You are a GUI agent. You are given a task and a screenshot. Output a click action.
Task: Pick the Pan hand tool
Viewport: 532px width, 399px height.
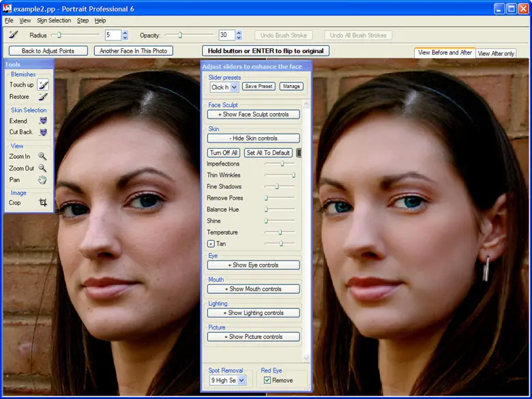coord(42,180)
